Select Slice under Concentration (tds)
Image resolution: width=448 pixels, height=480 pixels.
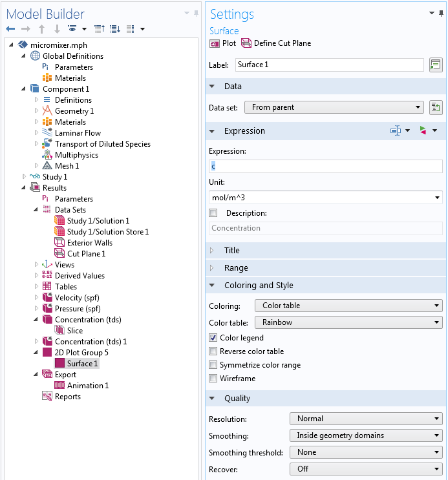click(x=75, y=331)
